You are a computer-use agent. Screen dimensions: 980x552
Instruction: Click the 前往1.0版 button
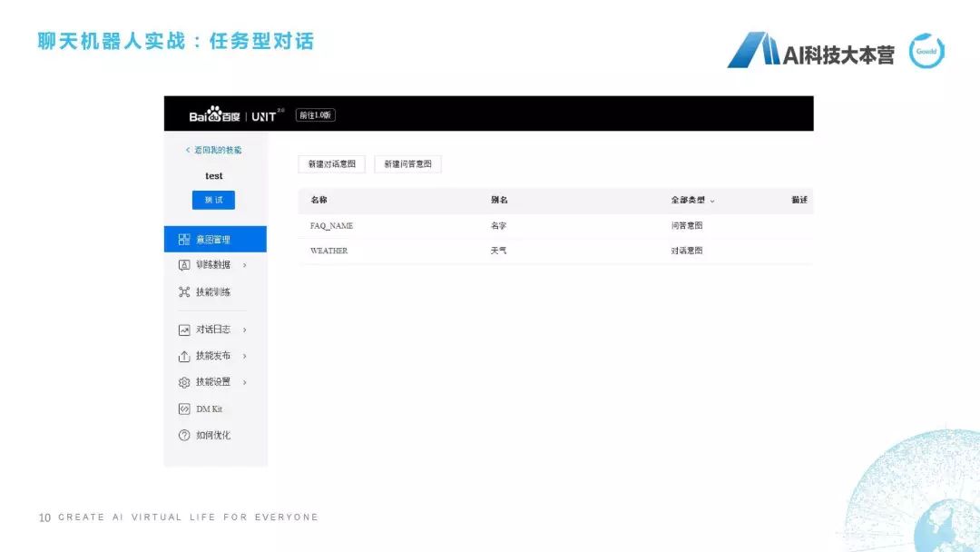coord(315,115)
